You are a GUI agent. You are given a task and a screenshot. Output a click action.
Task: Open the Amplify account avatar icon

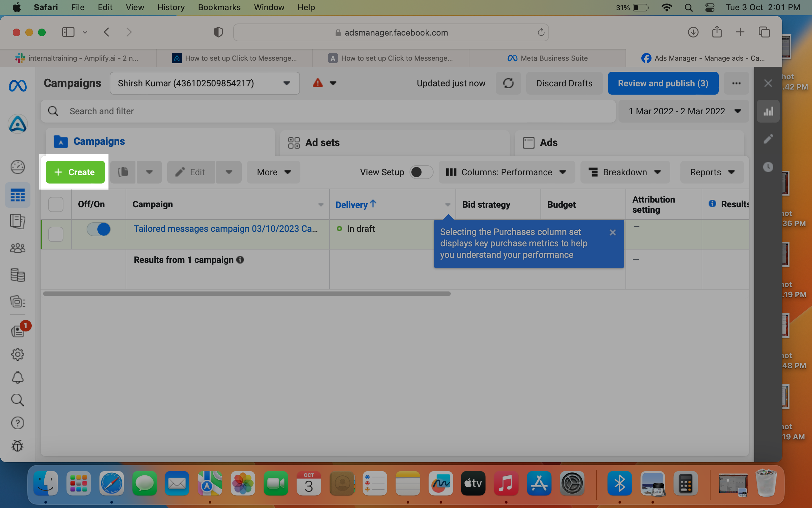click(17, 124)
